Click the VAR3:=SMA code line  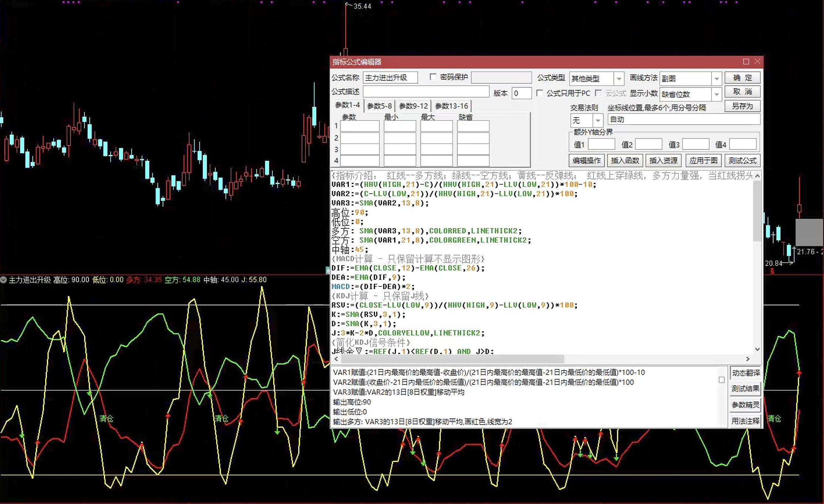tap(380, 203)
